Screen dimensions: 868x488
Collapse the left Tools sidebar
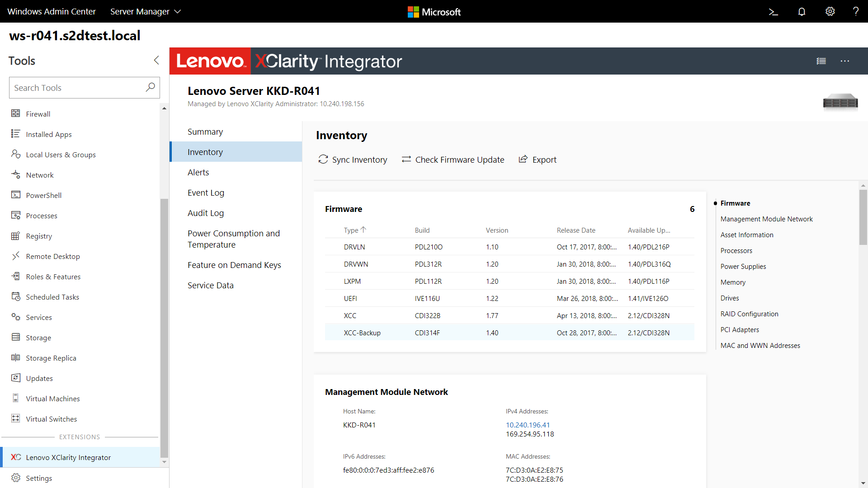click(x=156, y=60)
